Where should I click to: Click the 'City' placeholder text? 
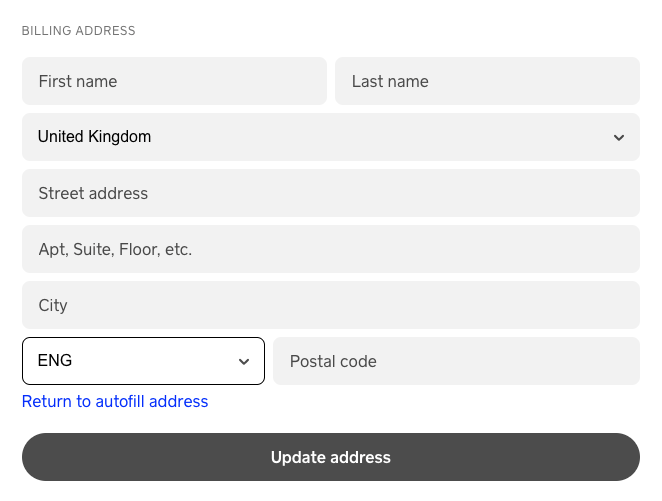pos(53,306)
